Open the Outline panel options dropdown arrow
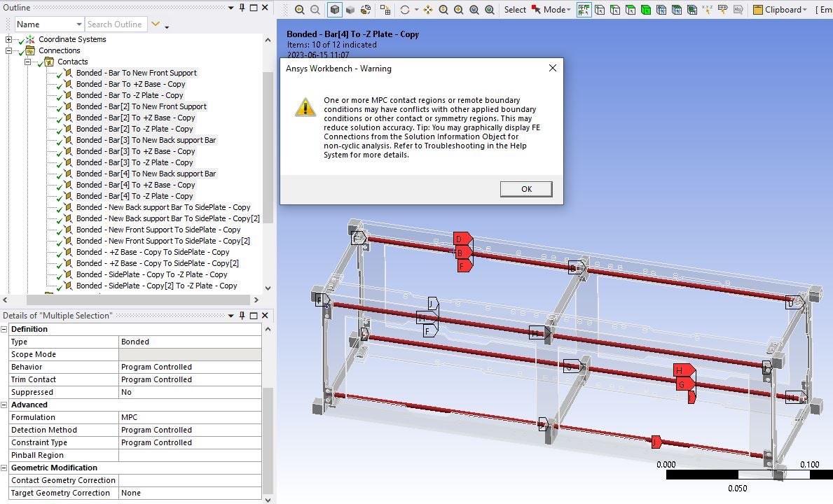Screen dimensions: 833x504 click(x=230, y=8)
